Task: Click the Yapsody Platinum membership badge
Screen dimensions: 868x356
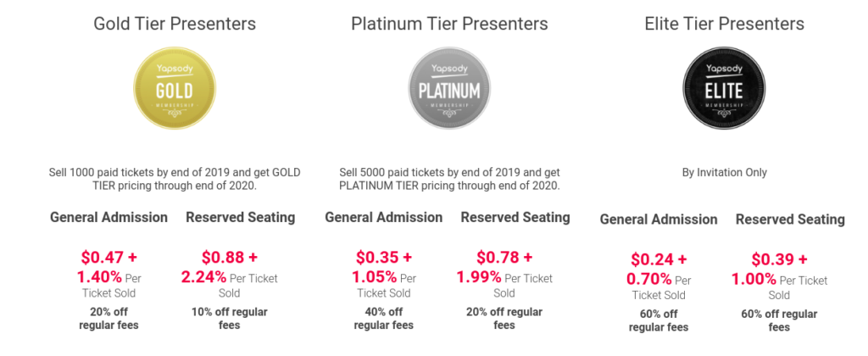Action: pos(449,91)
